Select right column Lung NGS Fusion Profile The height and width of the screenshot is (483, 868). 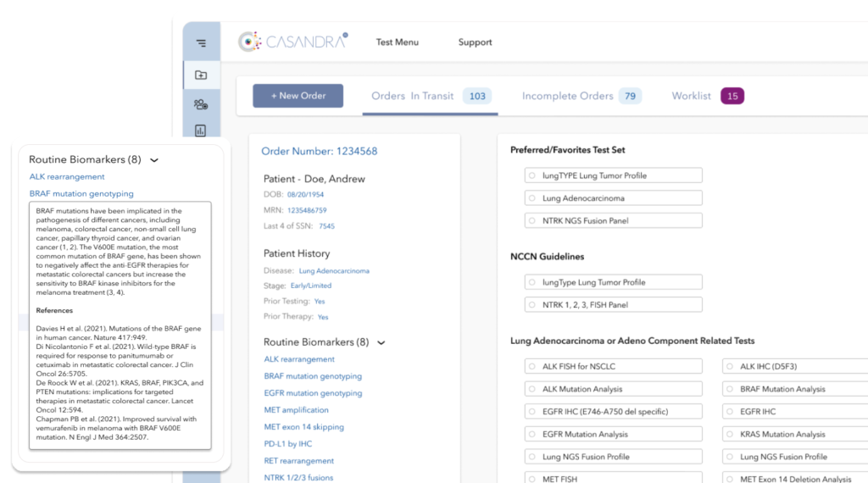(x=795, y=457)
